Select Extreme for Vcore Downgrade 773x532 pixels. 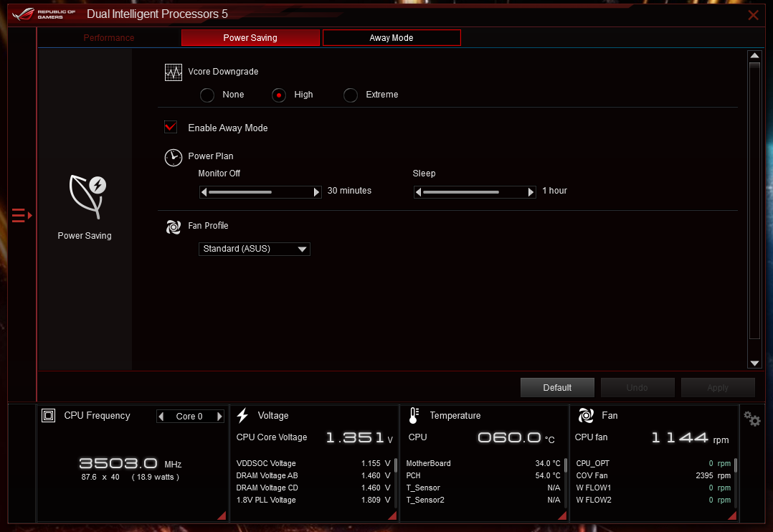coord(351,95)
